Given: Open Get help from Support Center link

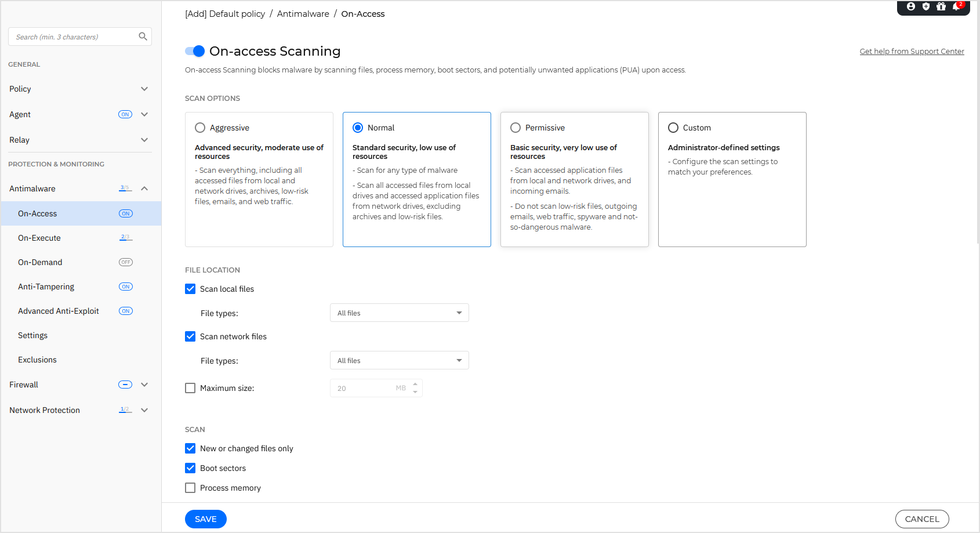Looking at the screenshot, I should point(912,51).
